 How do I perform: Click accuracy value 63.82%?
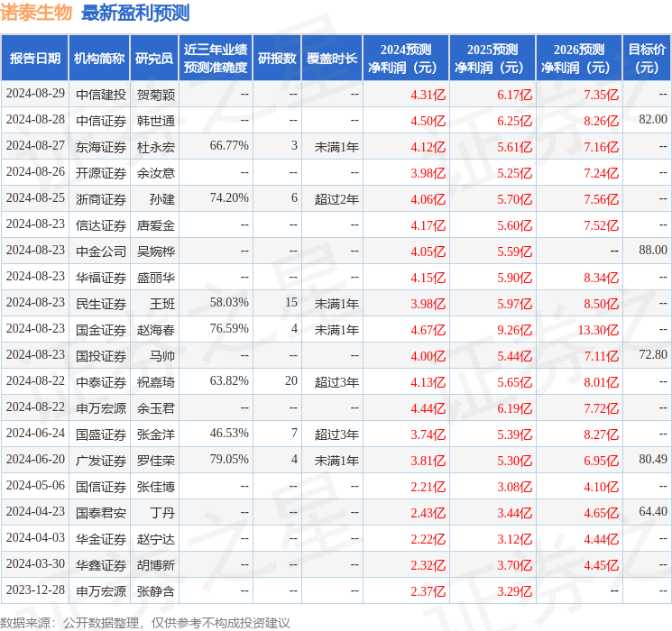229,380
